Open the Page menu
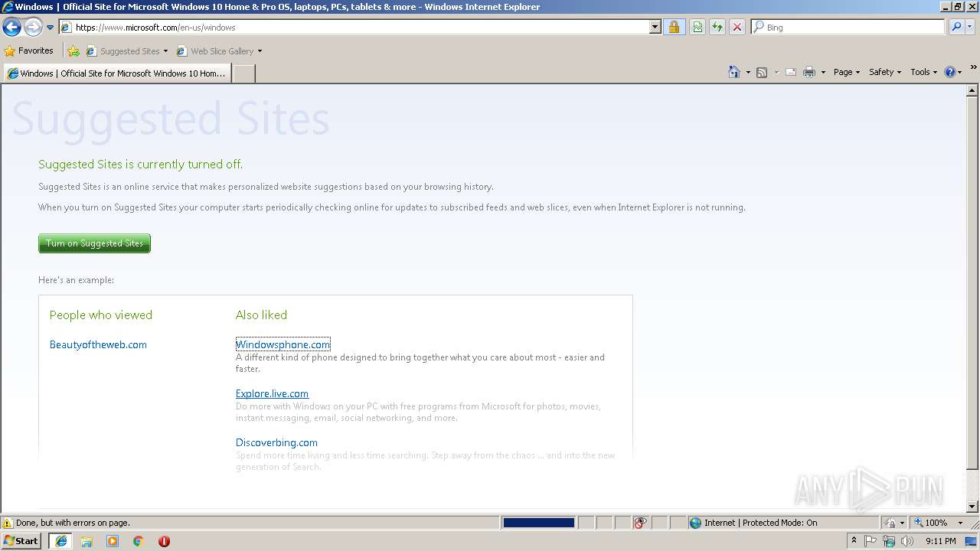The image size is (980, 551). pos(847,72)
